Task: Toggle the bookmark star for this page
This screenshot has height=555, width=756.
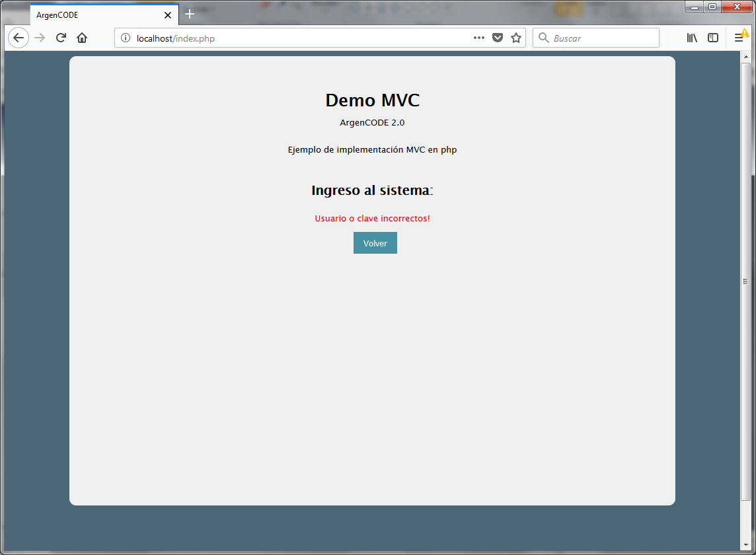Action: click(516, 38)
